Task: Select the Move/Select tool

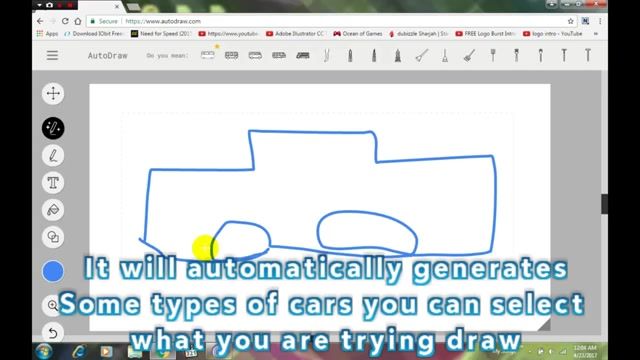Action: 53,93
